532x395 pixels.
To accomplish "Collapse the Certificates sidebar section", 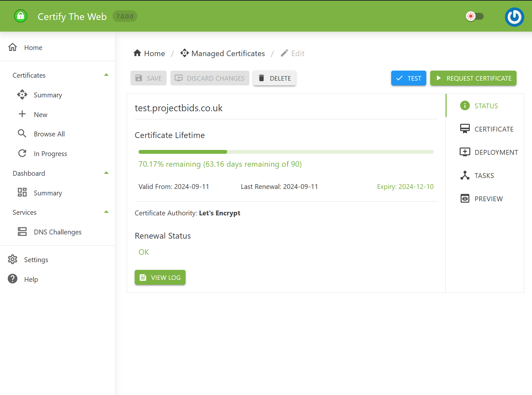I will [x=106, y=75].
